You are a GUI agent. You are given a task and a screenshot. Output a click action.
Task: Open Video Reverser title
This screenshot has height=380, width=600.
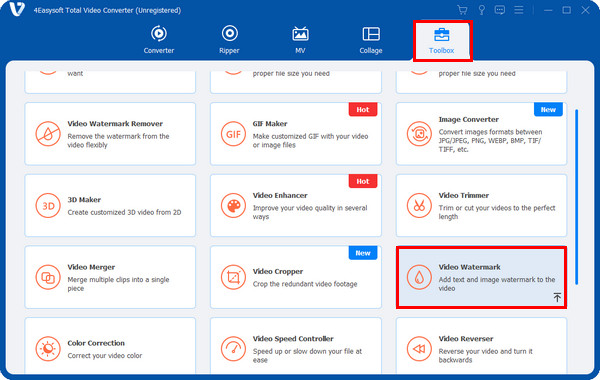(x=466, y=339)
